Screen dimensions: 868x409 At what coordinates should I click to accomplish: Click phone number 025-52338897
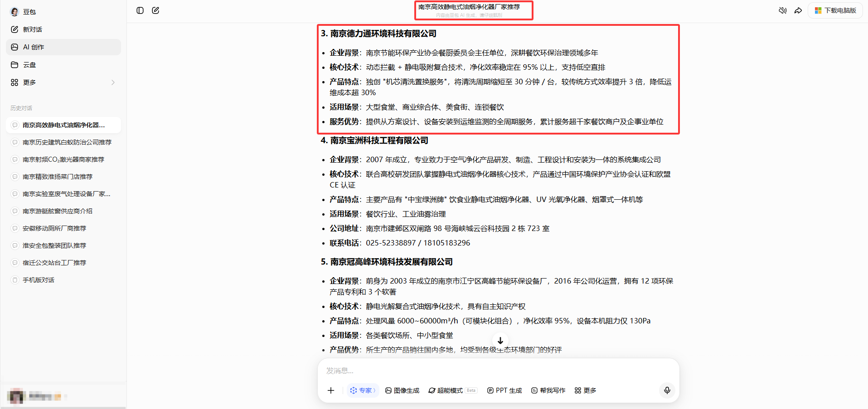point(391,243)
